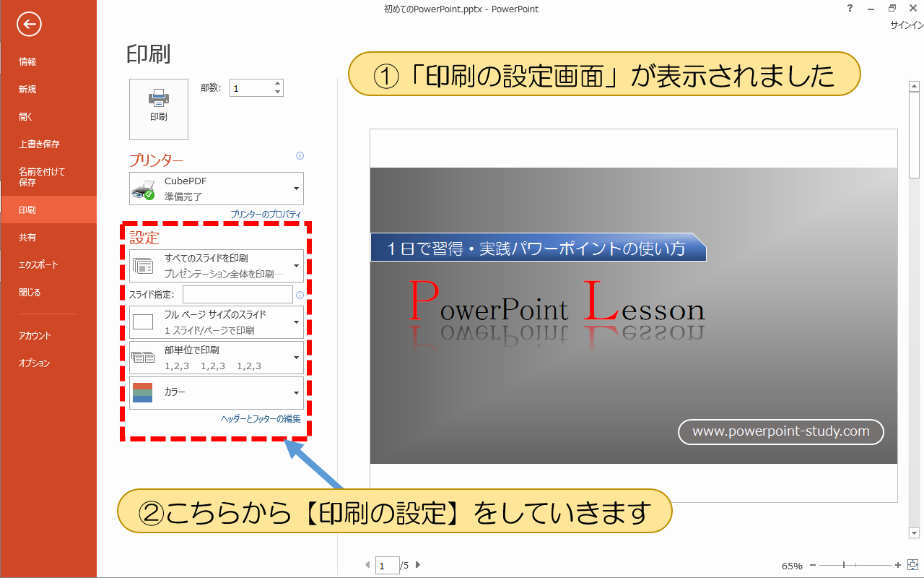The image size is (924, 578).
Task: Click the current page number field
Action: pyautogui.click(x=388, y=566)
